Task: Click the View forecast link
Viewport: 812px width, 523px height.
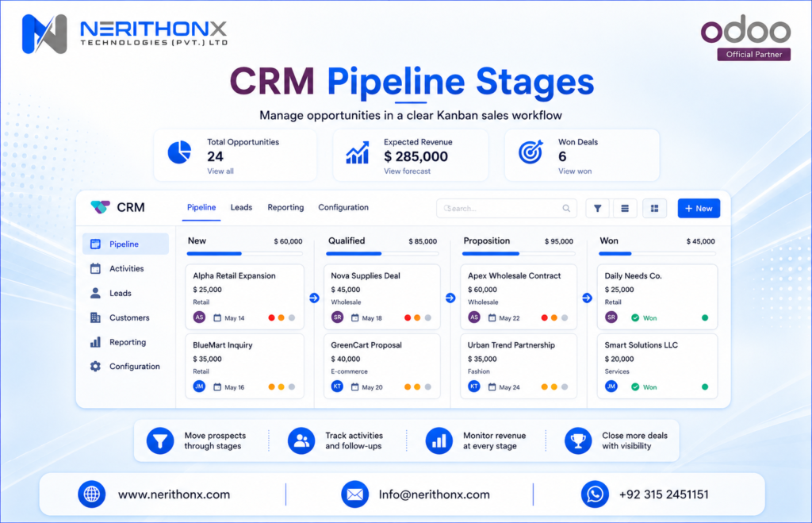Action: (407, 171)
